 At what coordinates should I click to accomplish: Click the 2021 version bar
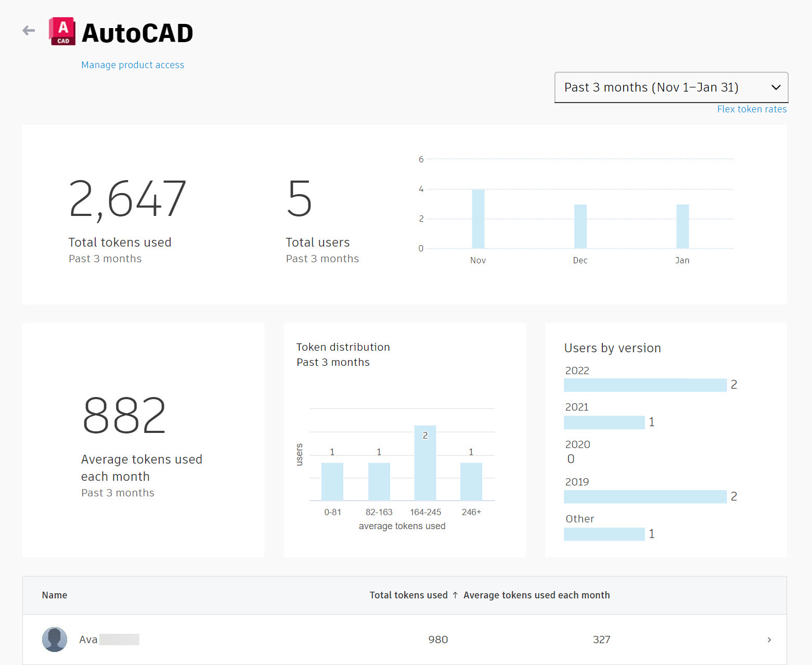point(604,423)
